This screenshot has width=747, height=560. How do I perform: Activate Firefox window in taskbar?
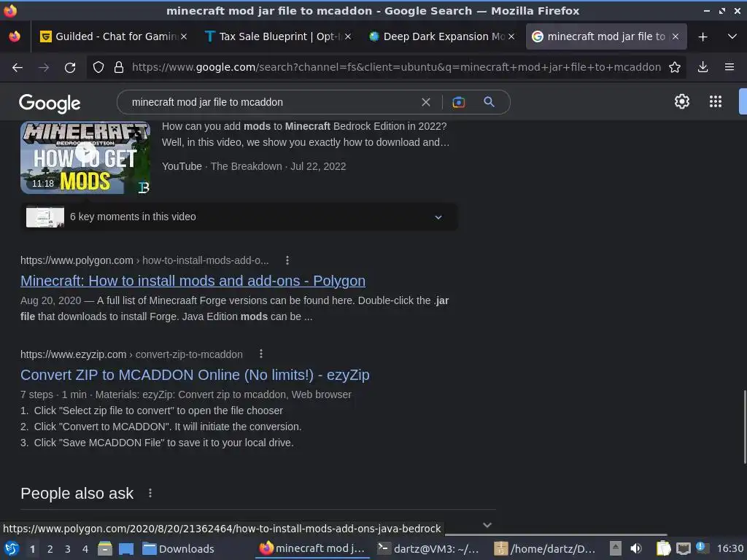(312, 548)
